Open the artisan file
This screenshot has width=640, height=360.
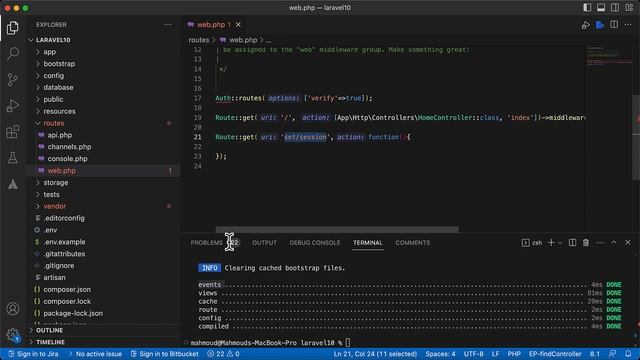click(54, 277)
